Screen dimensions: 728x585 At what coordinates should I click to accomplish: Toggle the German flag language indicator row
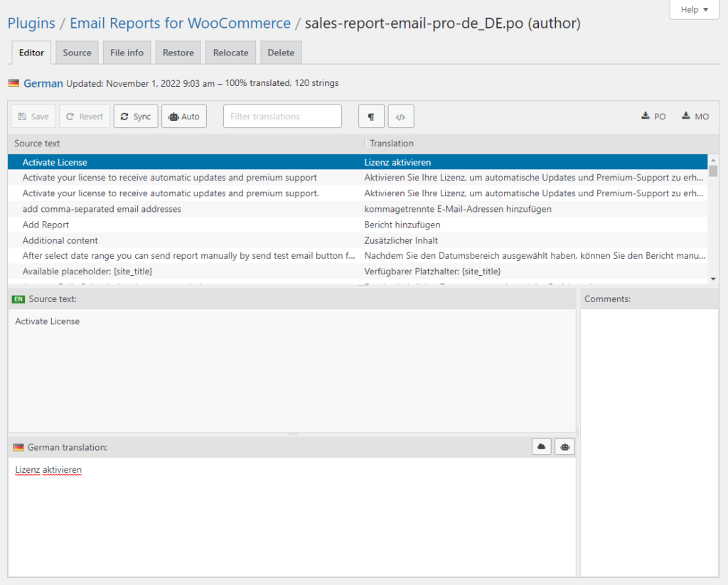[x=13, y=83]
